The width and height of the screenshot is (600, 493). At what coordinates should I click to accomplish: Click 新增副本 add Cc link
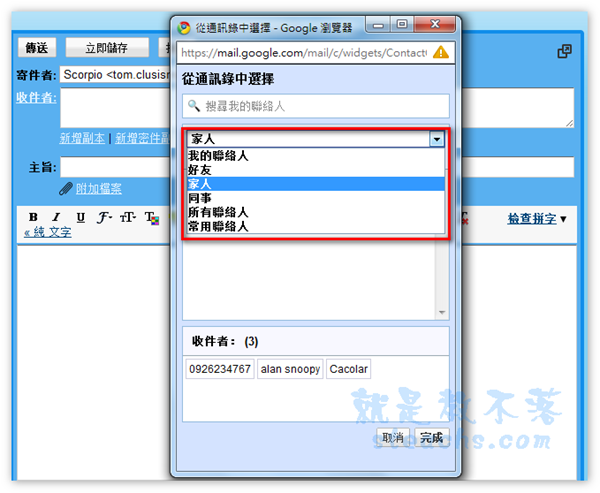coord(82,138)
